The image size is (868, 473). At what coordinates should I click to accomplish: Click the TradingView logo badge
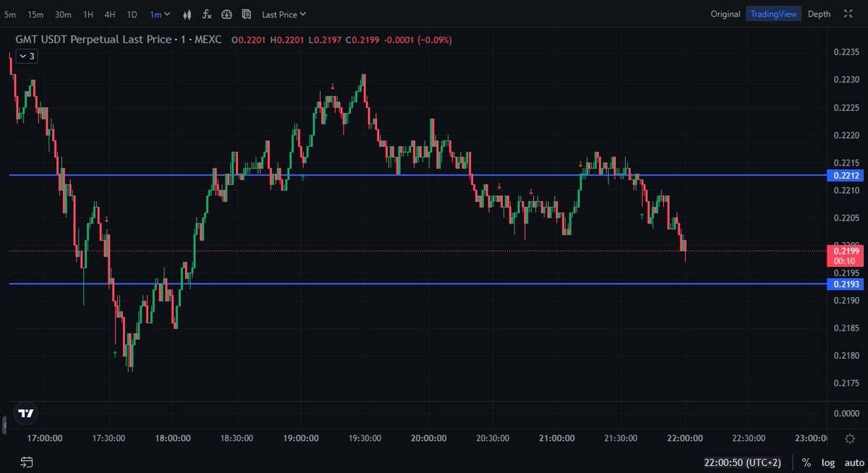[26, 414]
